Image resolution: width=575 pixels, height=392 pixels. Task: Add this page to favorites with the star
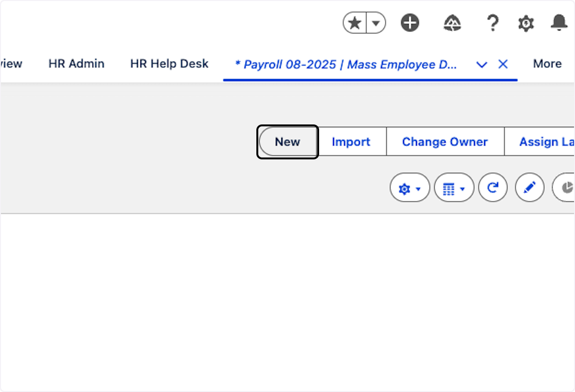tap(355, 23)
